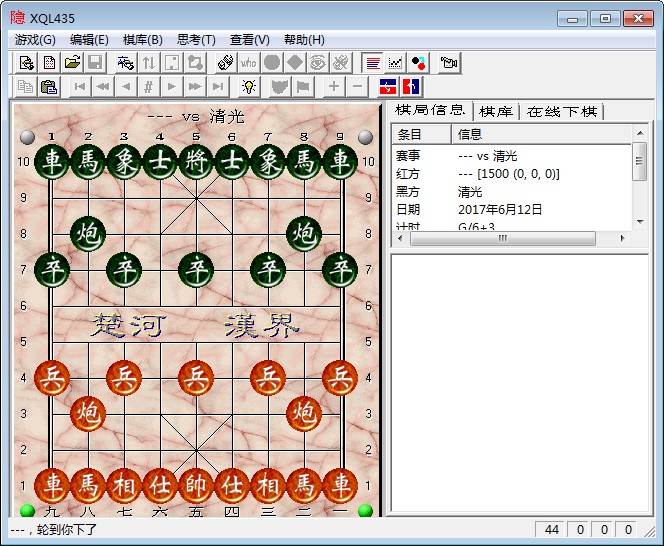Click the red-blue vertical flip icon
The width and height of the screenshot is (664, 546).
click(411, 87)
